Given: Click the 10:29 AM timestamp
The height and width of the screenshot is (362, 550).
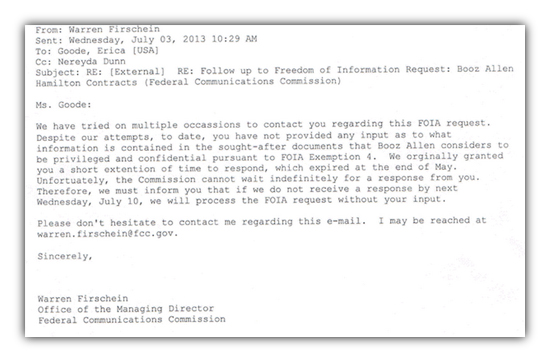Looking at the screenshot, I should [234, 39].
